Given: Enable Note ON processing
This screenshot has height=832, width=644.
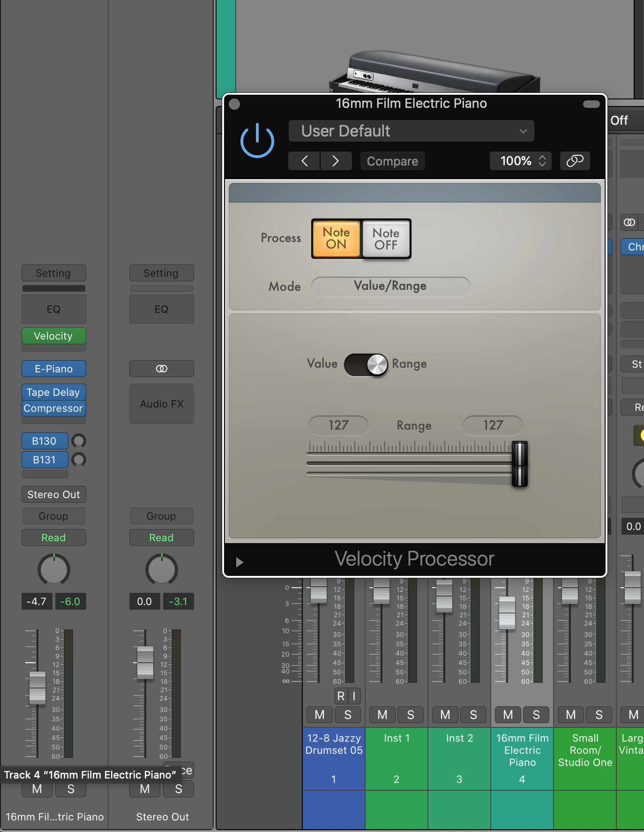Looking at the screenshot, I should 336,238.
